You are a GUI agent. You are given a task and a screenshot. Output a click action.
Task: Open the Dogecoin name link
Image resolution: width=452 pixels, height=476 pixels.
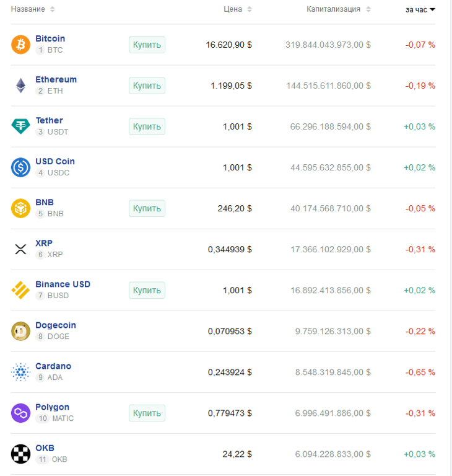(56, 325)
